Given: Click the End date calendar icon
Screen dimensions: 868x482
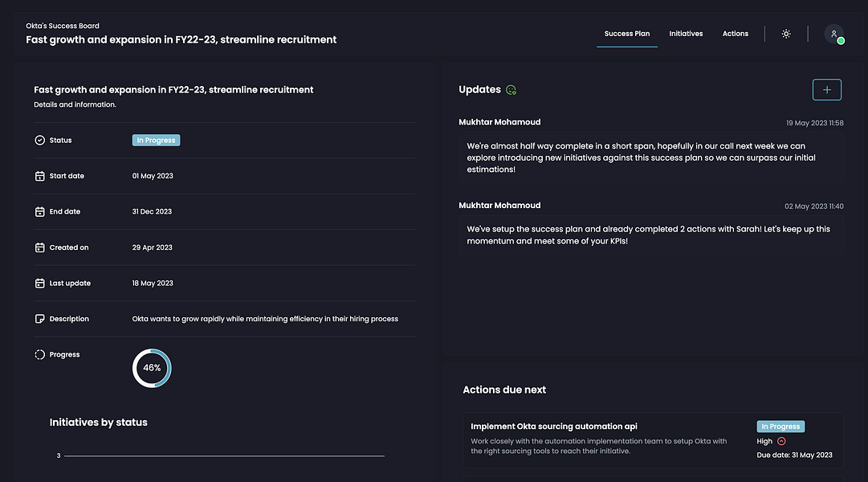Looking at the screenshot, I should tap(40, 212).
